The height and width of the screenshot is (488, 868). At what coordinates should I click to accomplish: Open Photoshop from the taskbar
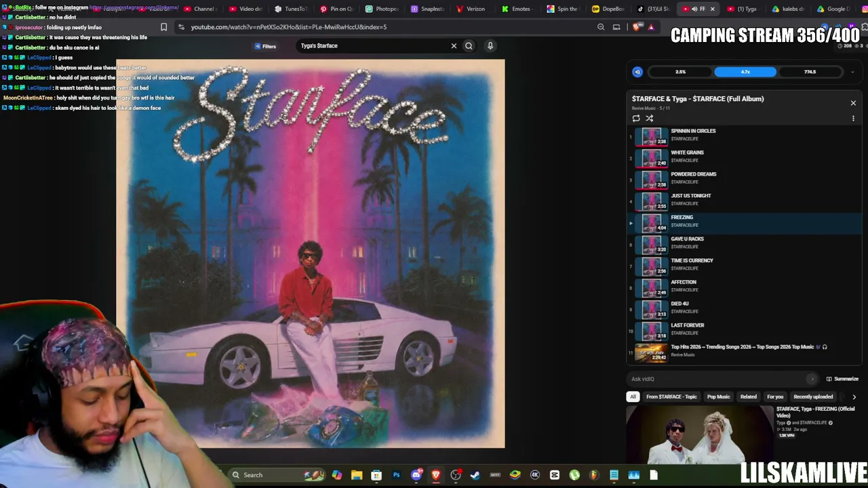tap(396, 475)
